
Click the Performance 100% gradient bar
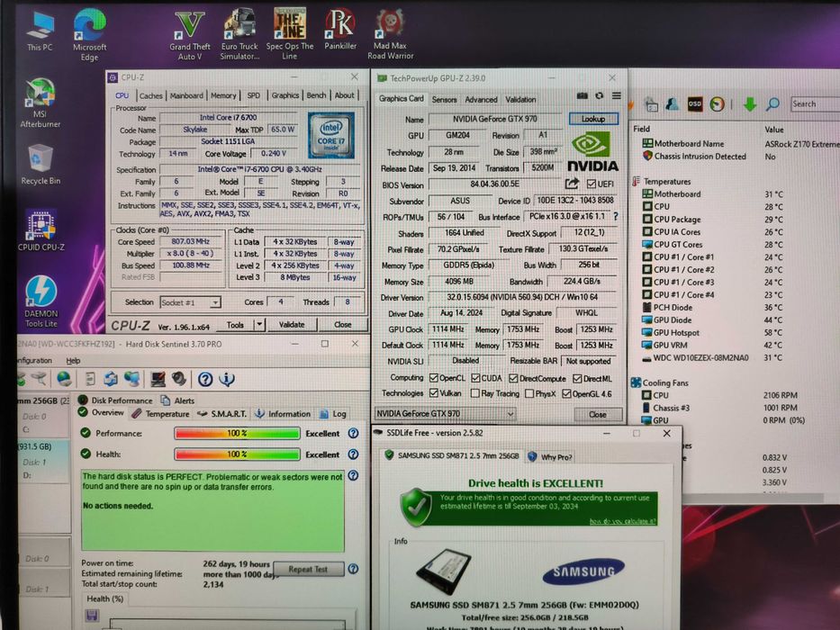pos(237,433)
